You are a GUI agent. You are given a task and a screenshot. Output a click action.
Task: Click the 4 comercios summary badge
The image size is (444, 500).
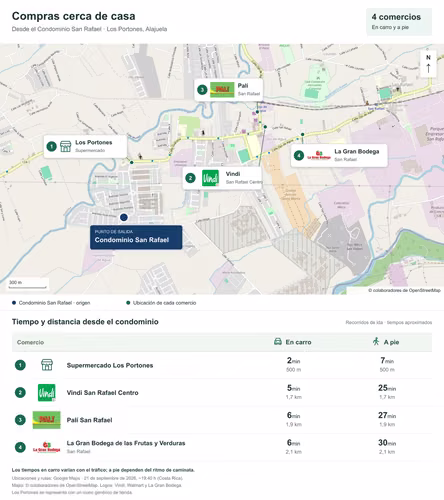pyautogui.click(x=399, y=22)
